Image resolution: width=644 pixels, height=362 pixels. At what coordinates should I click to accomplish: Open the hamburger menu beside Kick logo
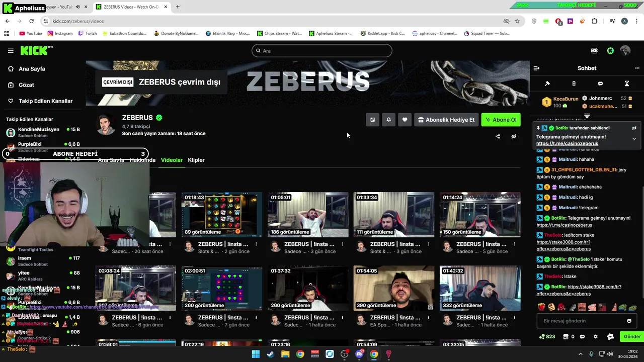click(x=11, y=51)
